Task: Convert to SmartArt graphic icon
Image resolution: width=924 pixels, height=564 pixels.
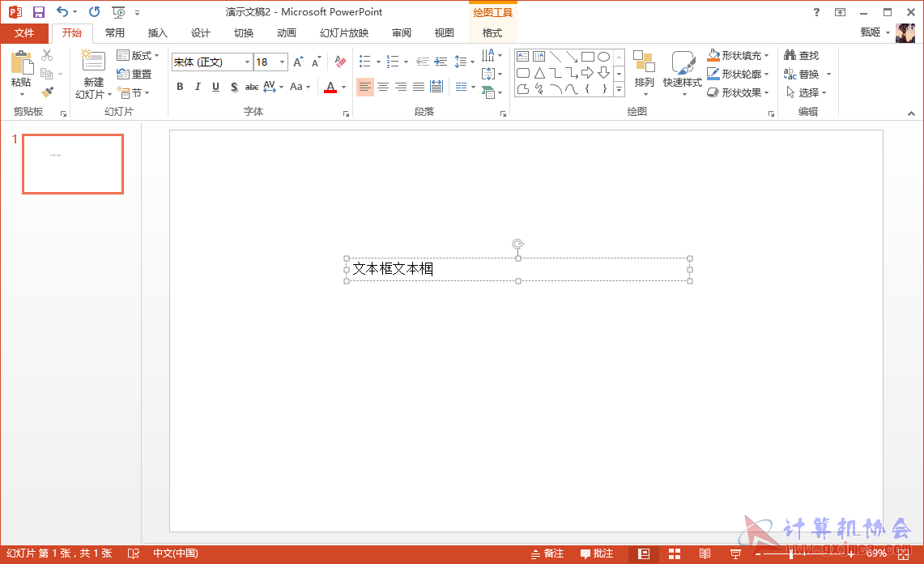Action: pyautogui.click(x=488, y=92)
